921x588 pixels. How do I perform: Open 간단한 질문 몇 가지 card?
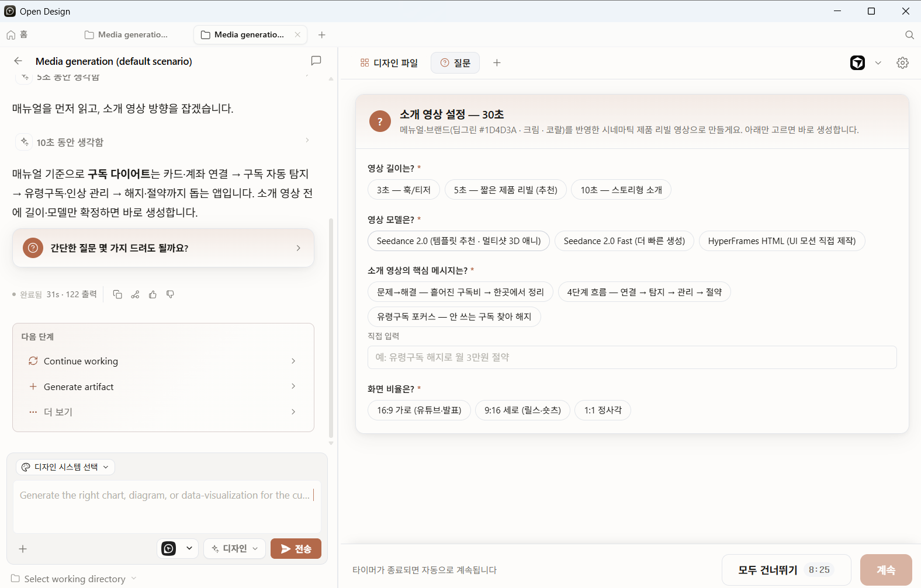(x=163, y=248)
